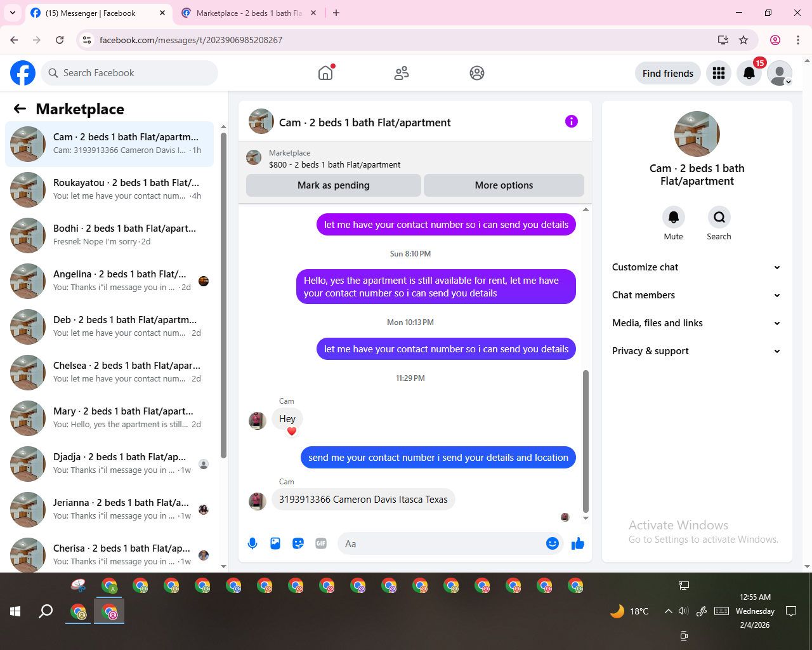Open Bodhi conversation
This screenshot has height=650, width=812.
[110, 235]
